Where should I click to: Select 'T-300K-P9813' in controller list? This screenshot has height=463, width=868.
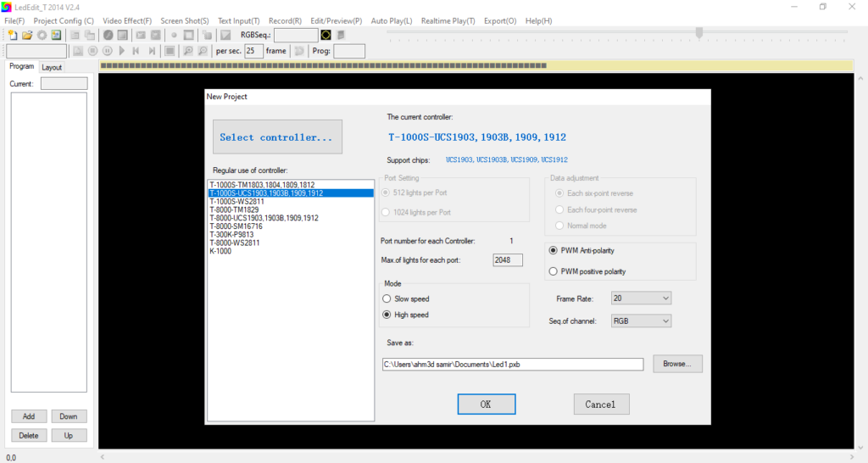[x=291, y=235]
